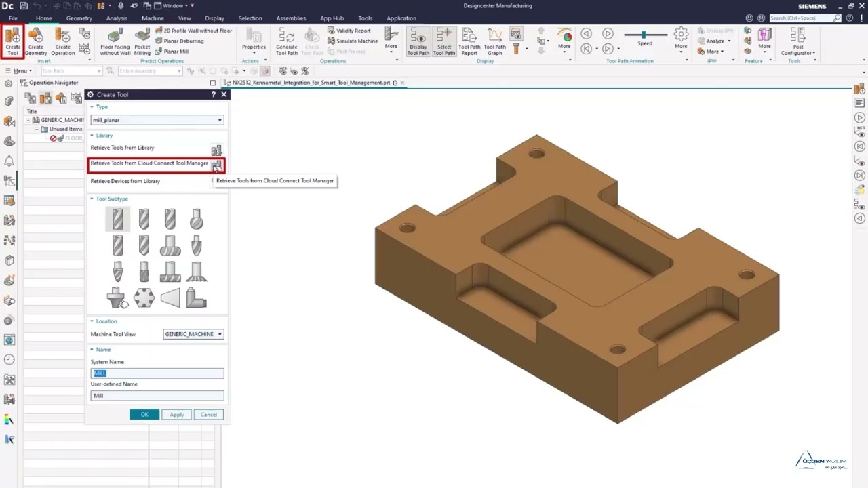
Task: Click the play forward animation button
Action: pos(608,33)
